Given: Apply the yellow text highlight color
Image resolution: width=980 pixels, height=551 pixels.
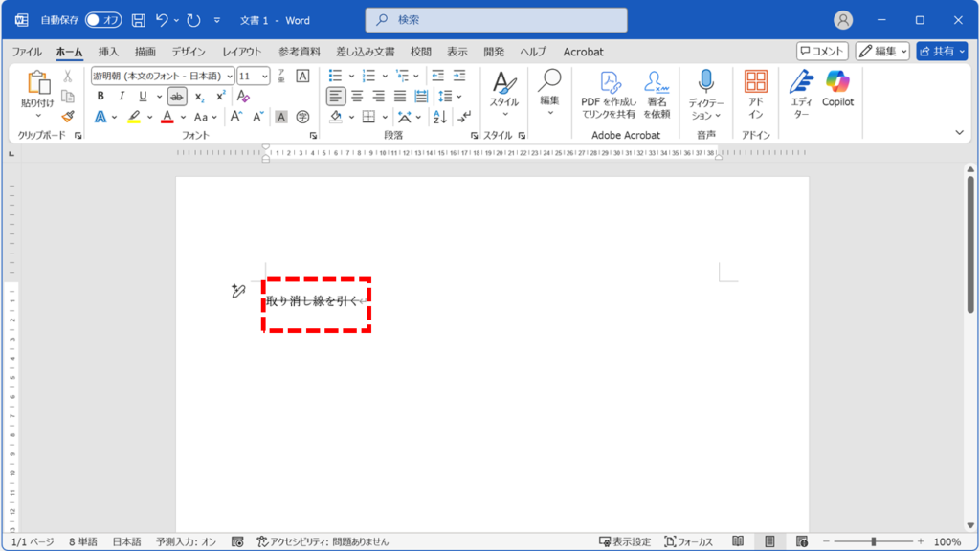Looking at the screenshot, I should 134,117.
